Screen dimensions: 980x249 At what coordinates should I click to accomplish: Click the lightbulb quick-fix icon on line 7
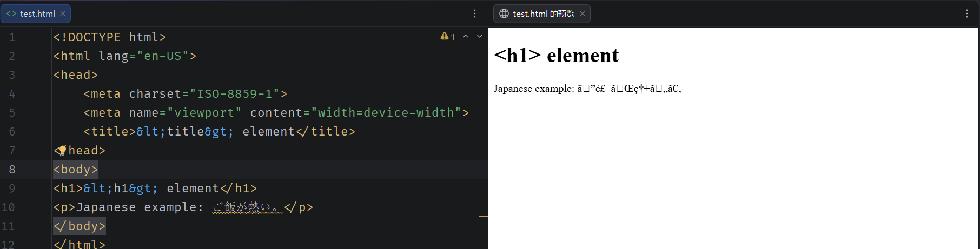click(62, 150)
